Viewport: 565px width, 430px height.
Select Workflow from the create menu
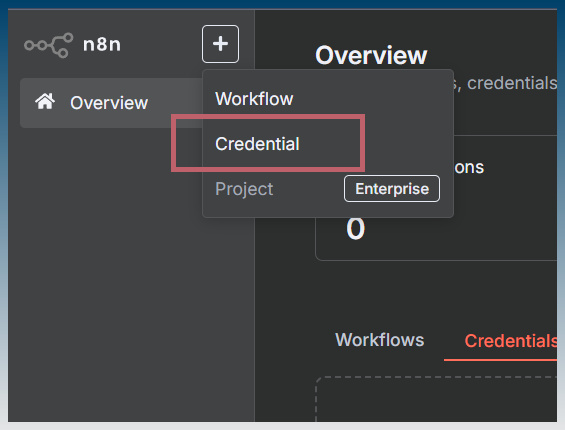click(x=254, y=99)
